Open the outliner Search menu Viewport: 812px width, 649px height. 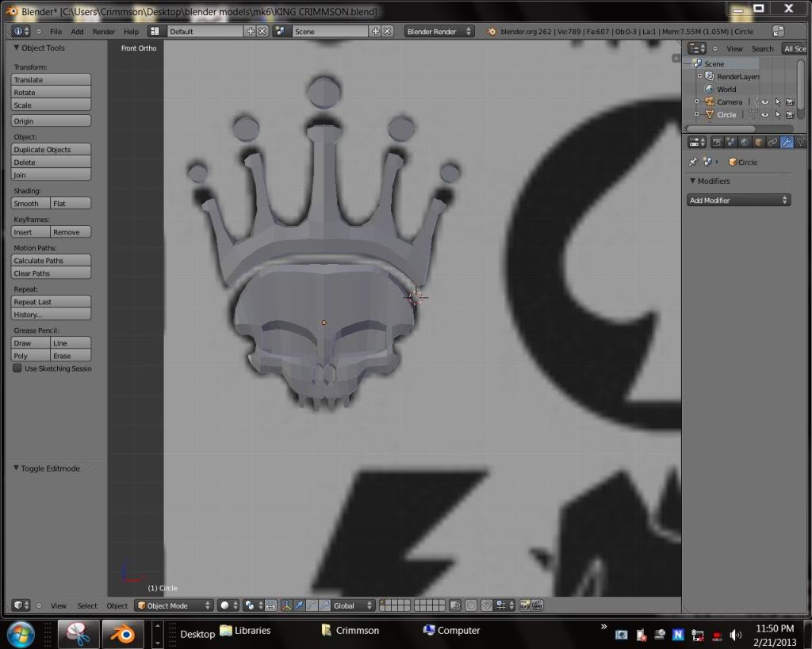[762, 48]
